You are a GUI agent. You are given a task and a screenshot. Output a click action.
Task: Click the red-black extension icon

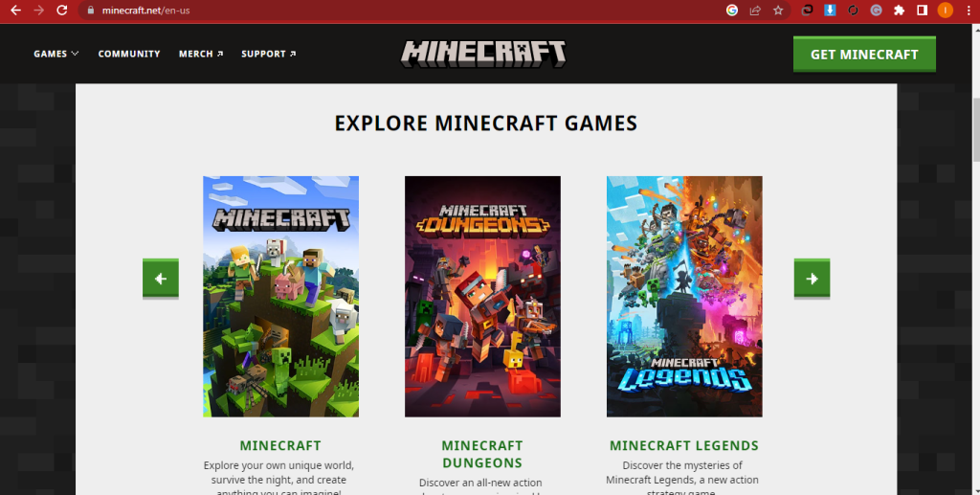[x=807, y=10]
